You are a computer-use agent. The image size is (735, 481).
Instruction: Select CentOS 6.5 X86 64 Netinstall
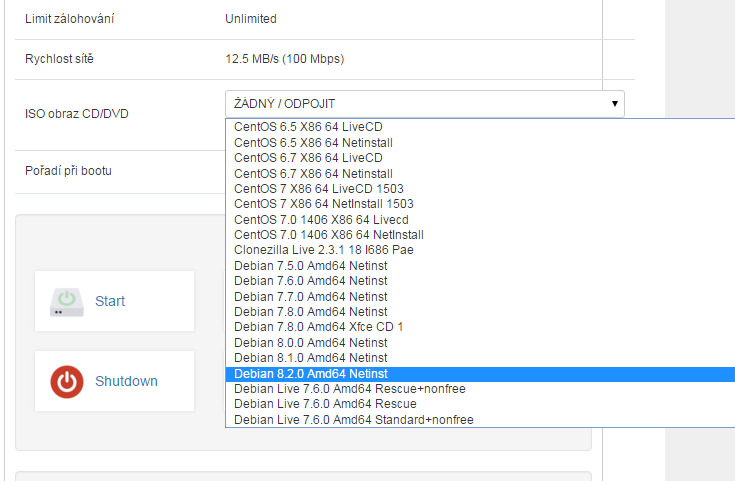click(x=313, y=143)
